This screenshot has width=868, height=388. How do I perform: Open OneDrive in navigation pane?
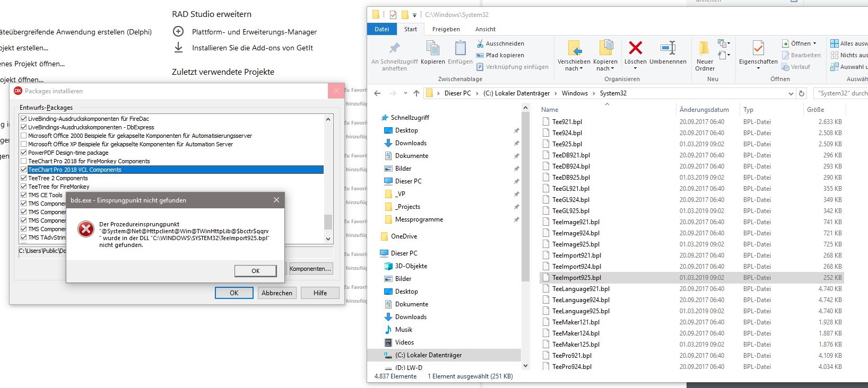tap(404, 236)
